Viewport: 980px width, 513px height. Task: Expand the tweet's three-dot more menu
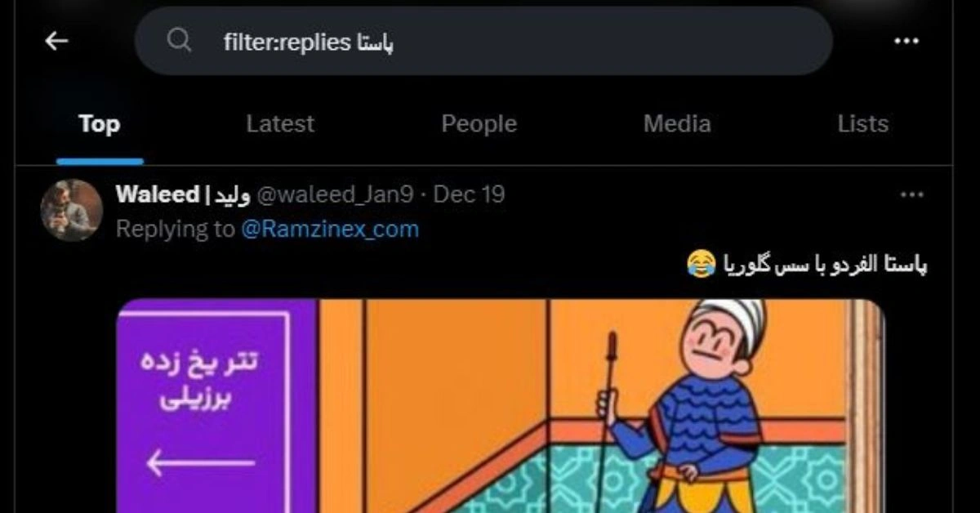point(911,195)
